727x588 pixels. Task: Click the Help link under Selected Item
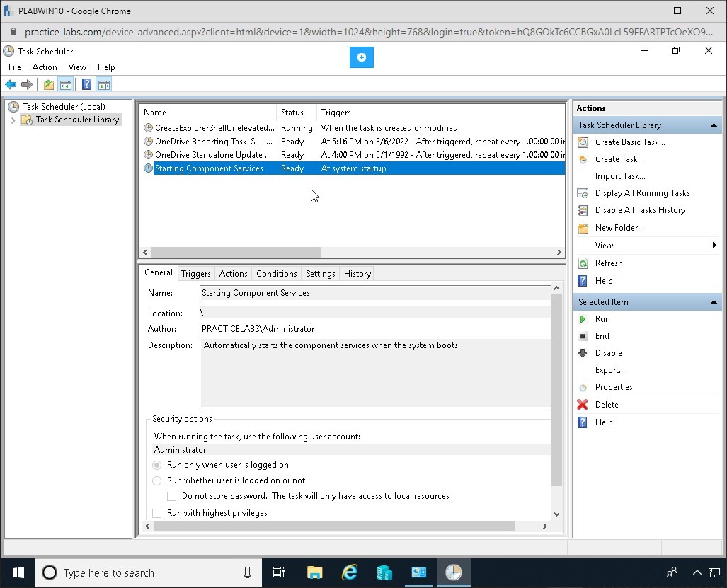604,422
